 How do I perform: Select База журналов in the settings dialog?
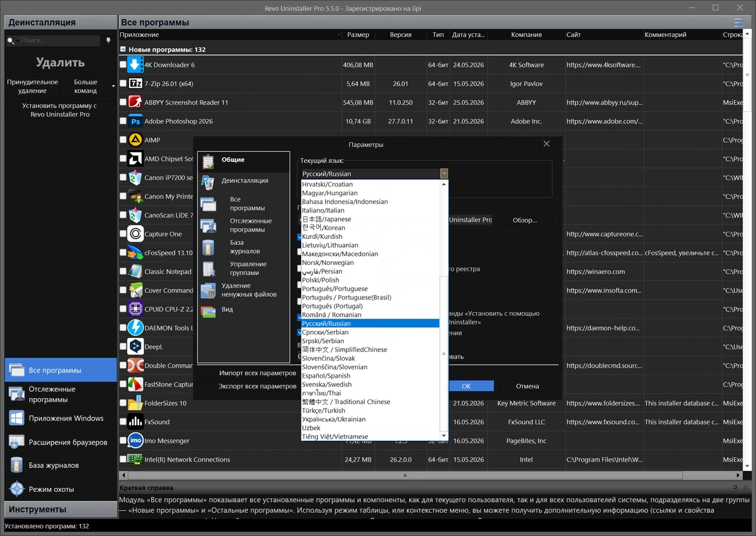244,247
